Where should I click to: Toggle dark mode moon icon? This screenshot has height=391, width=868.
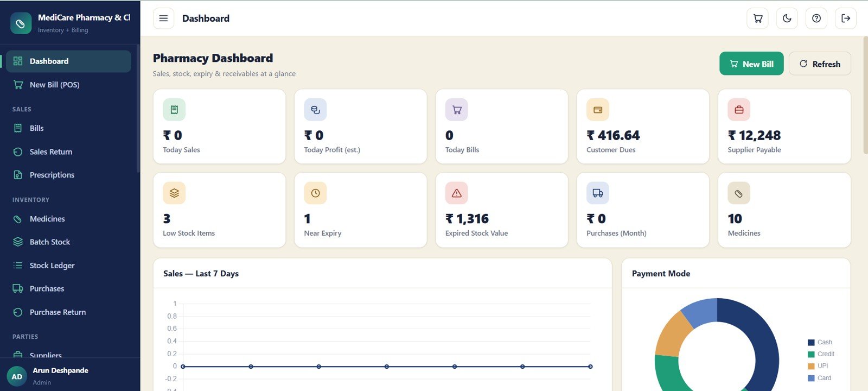coord(787,18)
